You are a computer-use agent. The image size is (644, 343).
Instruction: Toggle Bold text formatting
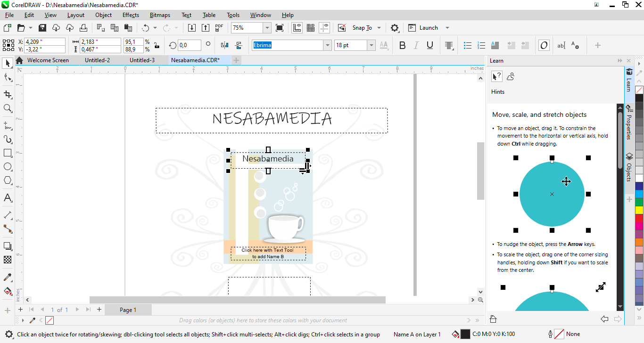402,45
